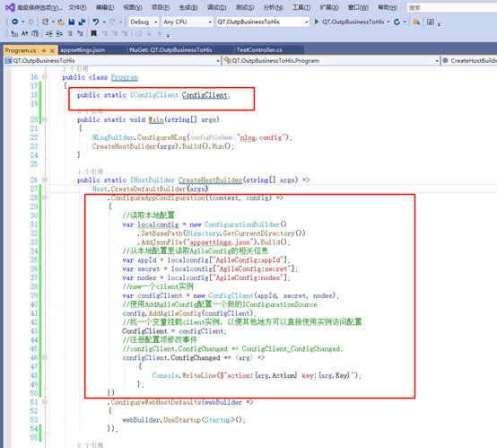Image resolution: width=497 pixels, height=448 pixels.
Task: Click the Open File folder icon
Action: (x=61, y=22)
